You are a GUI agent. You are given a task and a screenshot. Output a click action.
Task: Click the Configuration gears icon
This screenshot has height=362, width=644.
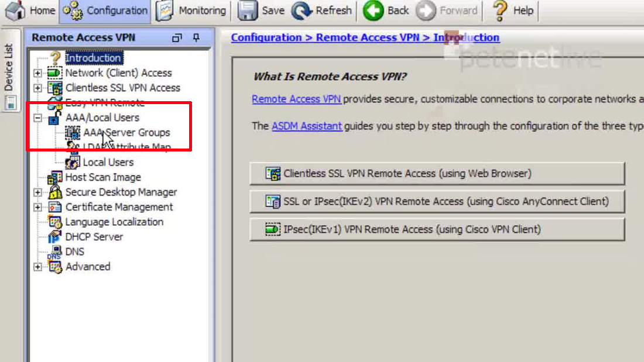[x=73, y=11]
